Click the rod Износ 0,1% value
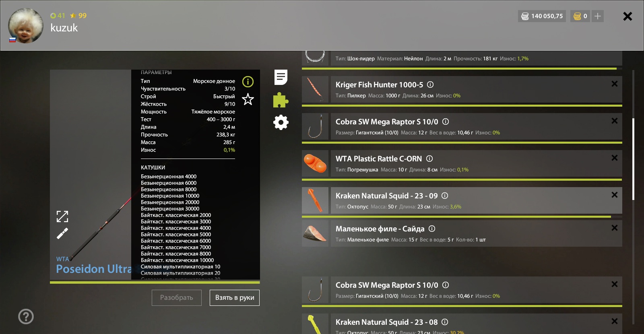644x334 pixels. point(229,150)
